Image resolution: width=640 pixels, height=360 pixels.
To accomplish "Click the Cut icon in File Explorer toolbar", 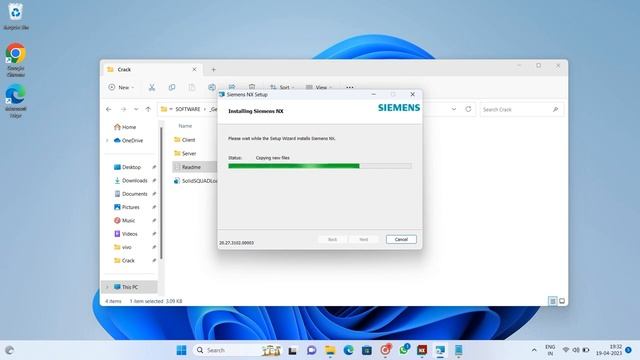I will (152, 87).
